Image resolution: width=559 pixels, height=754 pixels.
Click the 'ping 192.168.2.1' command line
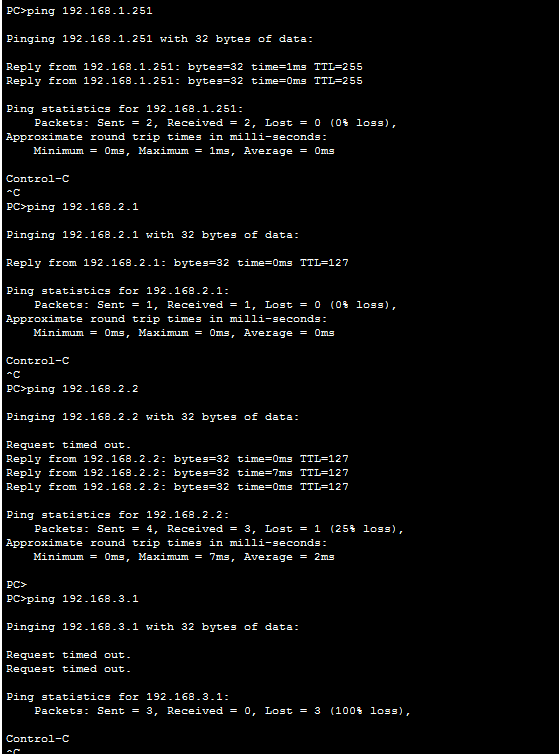click(x=72, y=207)
